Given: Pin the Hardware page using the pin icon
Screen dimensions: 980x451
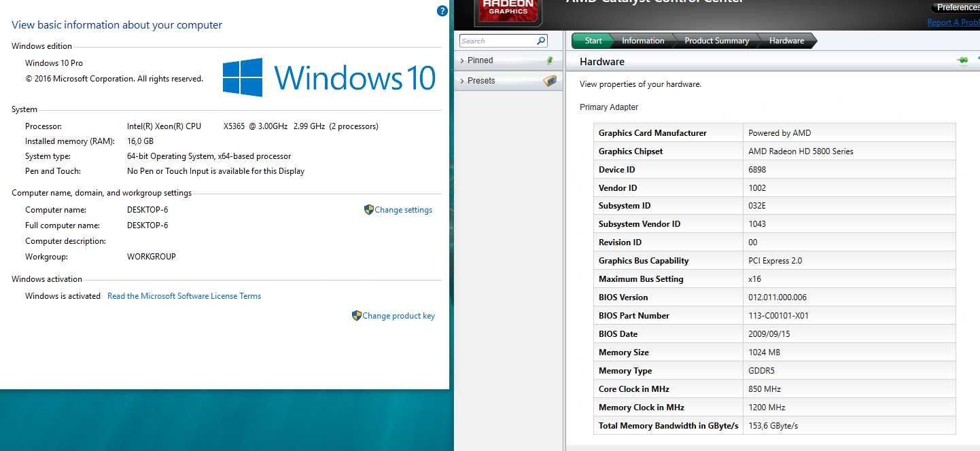Looking at the screenshot, I should 962,61.
